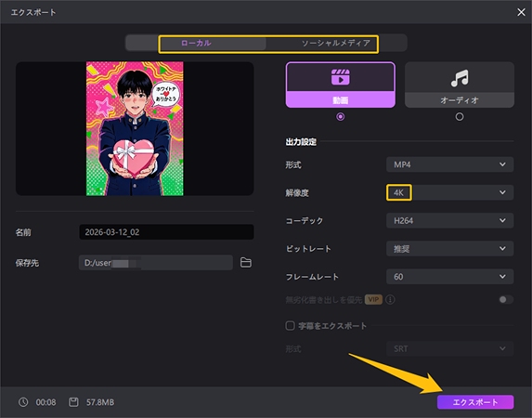Click the フレームレート label

[x=312, y=277]
